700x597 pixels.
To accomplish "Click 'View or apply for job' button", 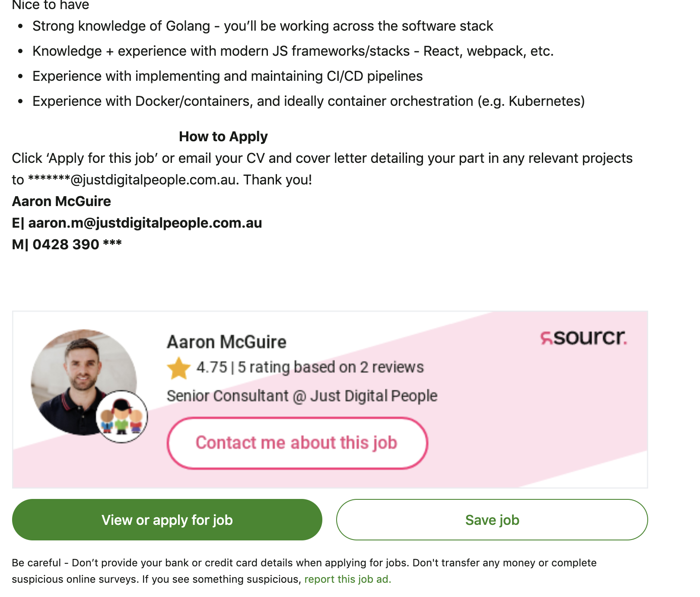I will pyautogui.click(x=167, y=520).
